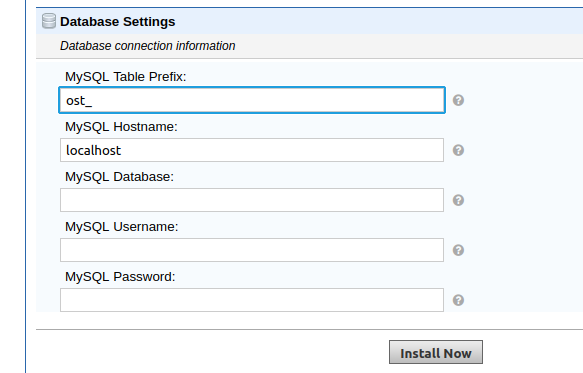Screen dimensions: 583x373
Task: Click help icon beside MySQL Table Prefix
Action: click(x=458, y=100)
